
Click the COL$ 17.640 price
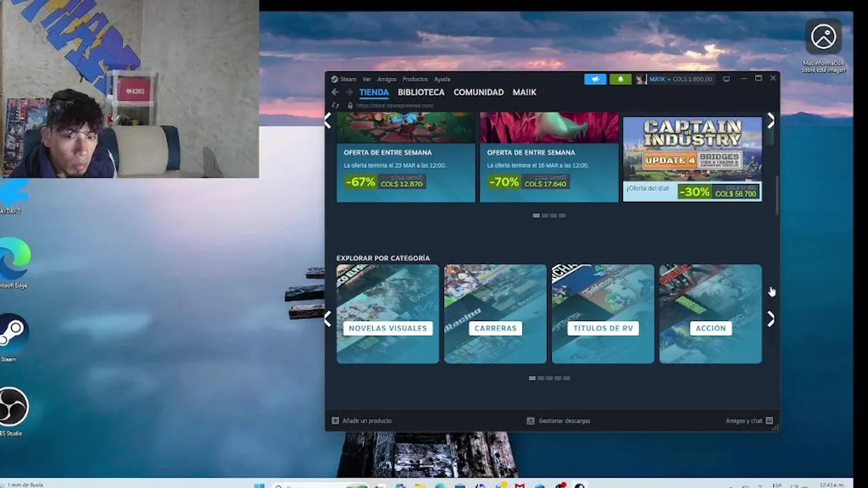tap(545, 184)
